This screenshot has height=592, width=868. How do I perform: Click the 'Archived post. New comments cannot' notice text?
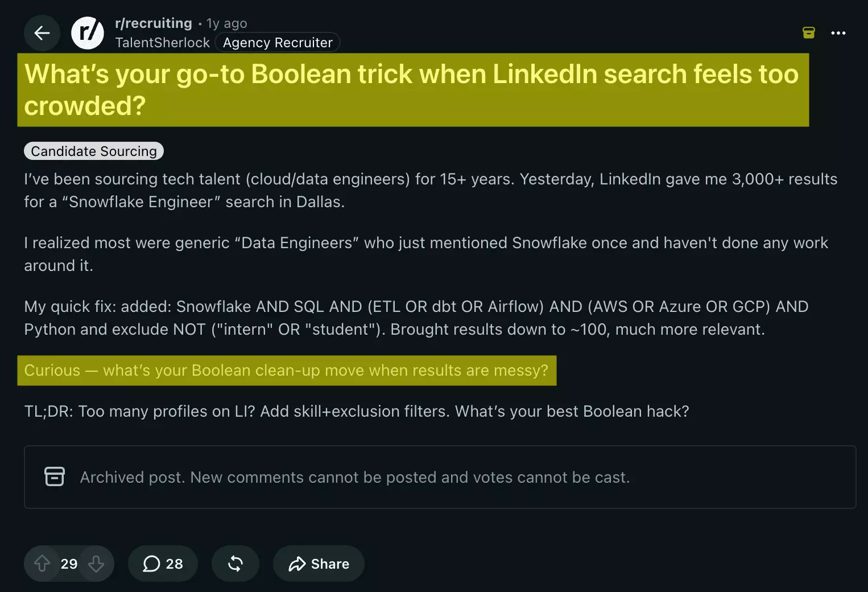click(355, 477)
